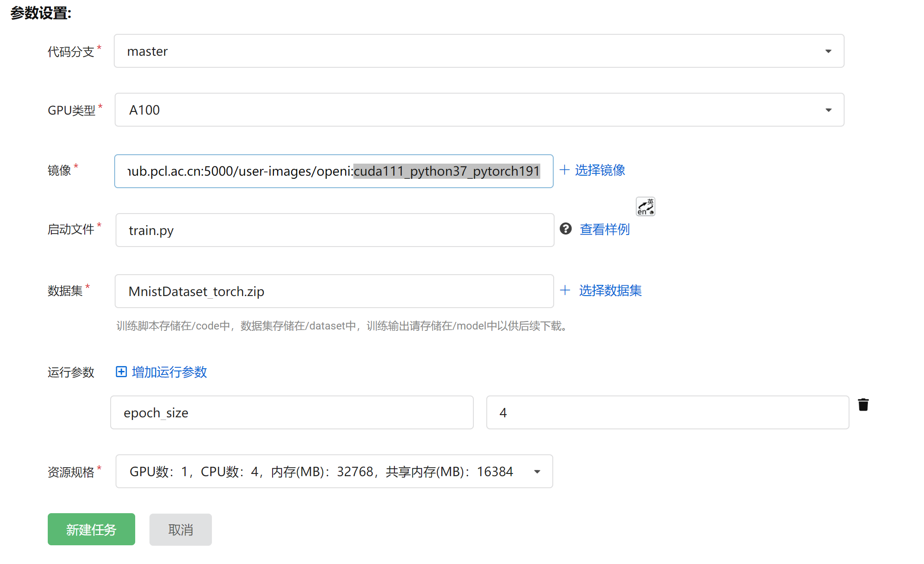Click the epoch_size parameter name field
This screenshot has height=564, width=924.
pos(291,412)
